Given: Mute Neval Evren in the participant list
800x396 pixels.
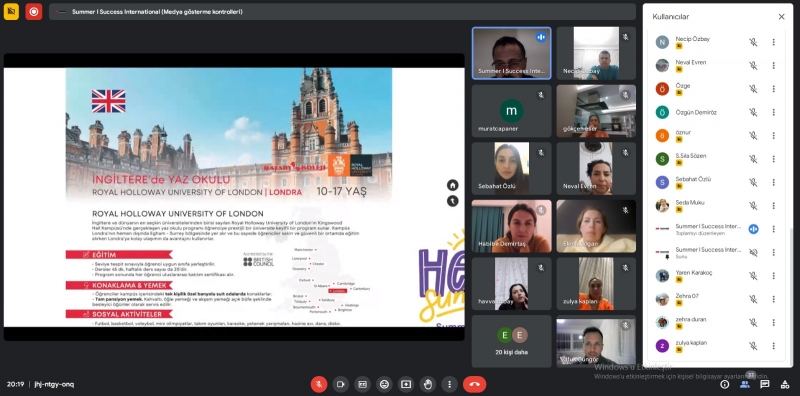Looking at the screenshot, I should [753, 65].
